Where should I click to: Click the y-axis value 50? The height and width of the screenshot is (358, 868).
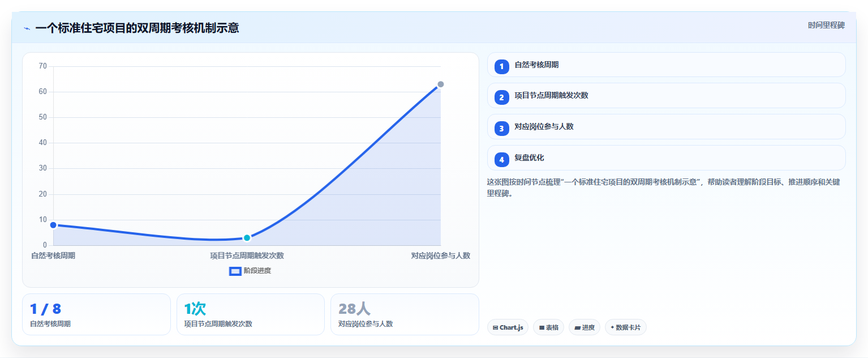pos(43,117)
